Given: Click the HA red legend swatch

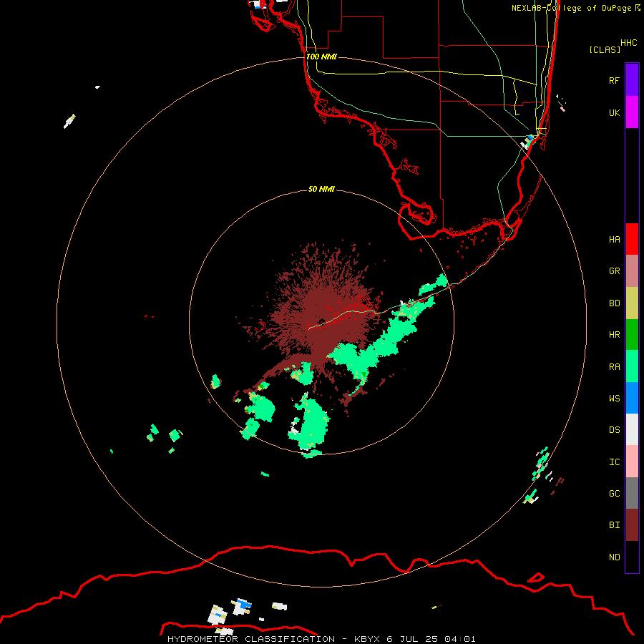Looking at the screenshot, I should [x=632, y=239].
